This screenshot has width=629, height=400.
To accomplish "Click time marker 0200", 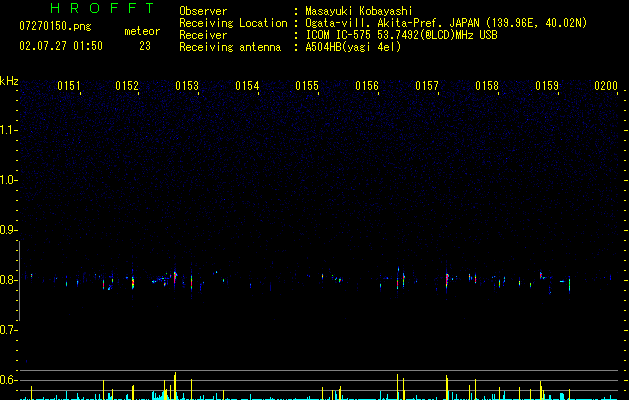I will tap(606, 85).
